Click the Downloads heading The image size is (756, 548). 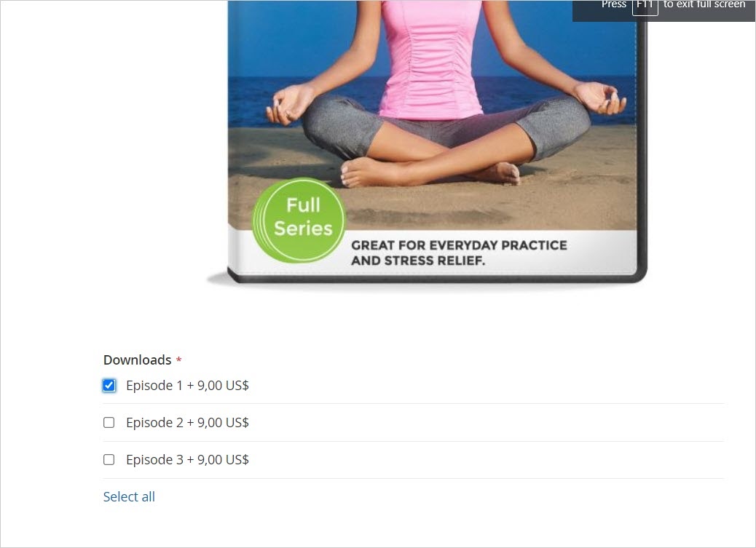[138, 360]
